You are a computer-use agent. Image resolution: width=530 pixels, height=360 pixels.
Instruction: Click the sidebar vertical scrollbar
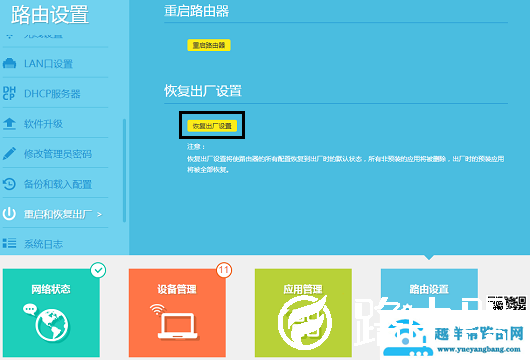click(x=124, y=170)
